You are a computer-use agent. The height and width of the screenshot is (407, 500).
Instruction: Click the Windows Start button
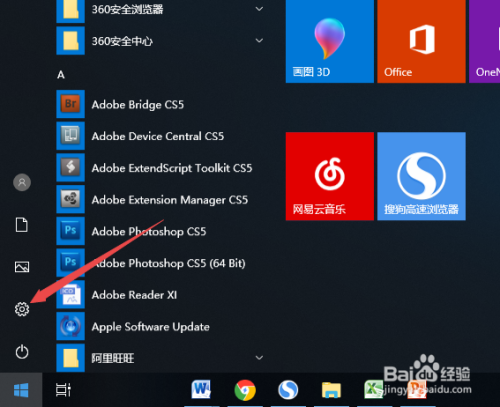[21, 390]
